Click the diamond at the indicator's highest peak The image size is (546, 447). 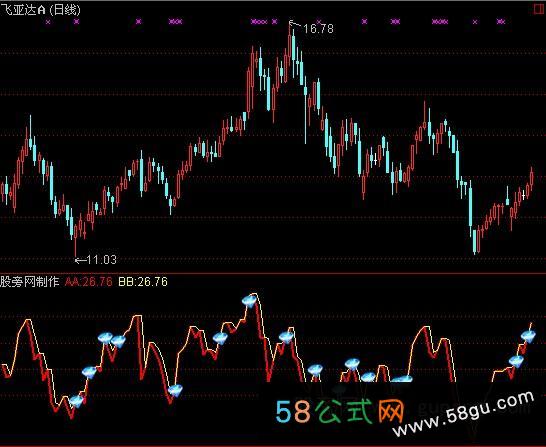tap(249, 301)
